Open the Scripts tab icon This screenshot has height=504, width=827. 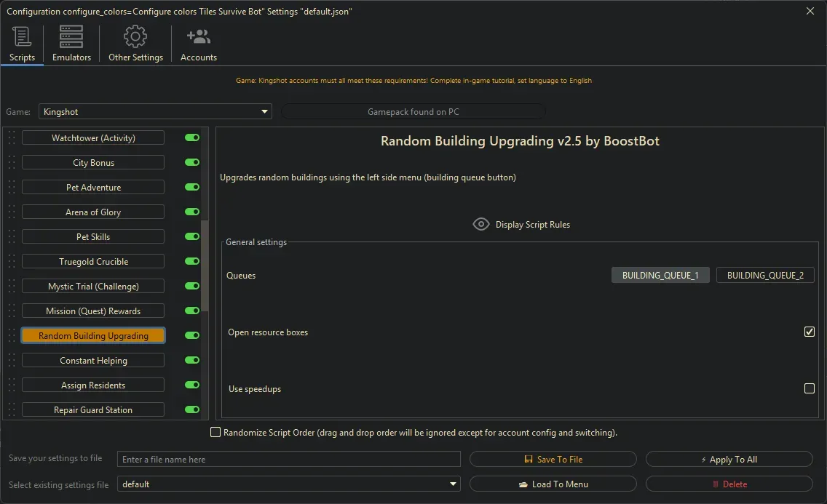point(22,36)
